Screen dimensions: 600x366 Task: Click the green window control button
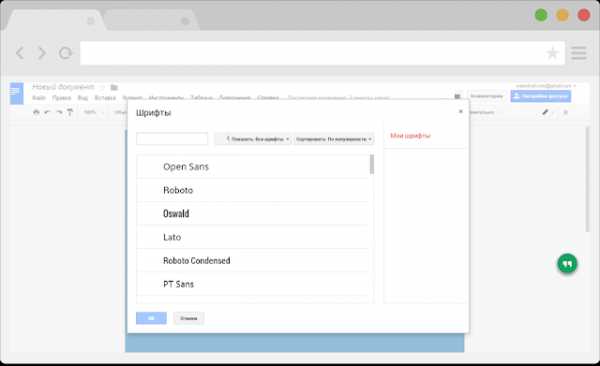(541, 15)
